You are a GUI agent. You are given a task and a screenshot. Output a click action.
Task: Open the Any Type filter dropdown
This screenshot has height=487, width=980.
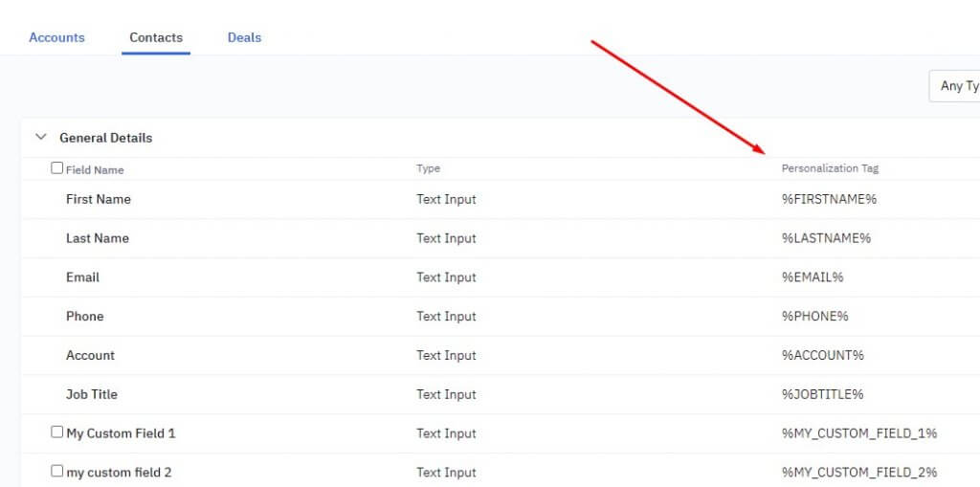click(x=957, y=86)
